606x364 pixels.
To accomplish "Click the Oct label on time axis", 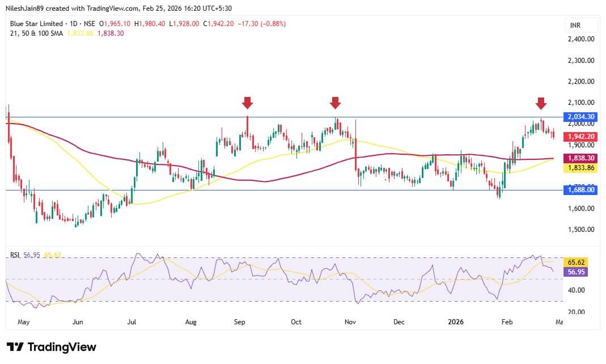I will tap(296, 322).
